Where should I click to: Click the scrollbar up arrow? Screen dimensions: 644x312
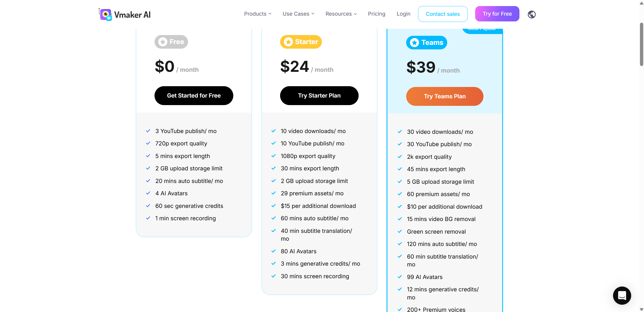(x=640, y=3)
